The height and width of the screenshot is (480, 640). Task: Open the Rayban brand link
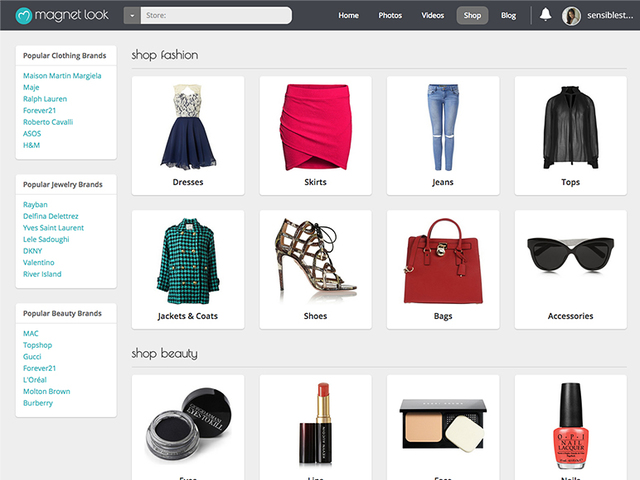[35, 204]
